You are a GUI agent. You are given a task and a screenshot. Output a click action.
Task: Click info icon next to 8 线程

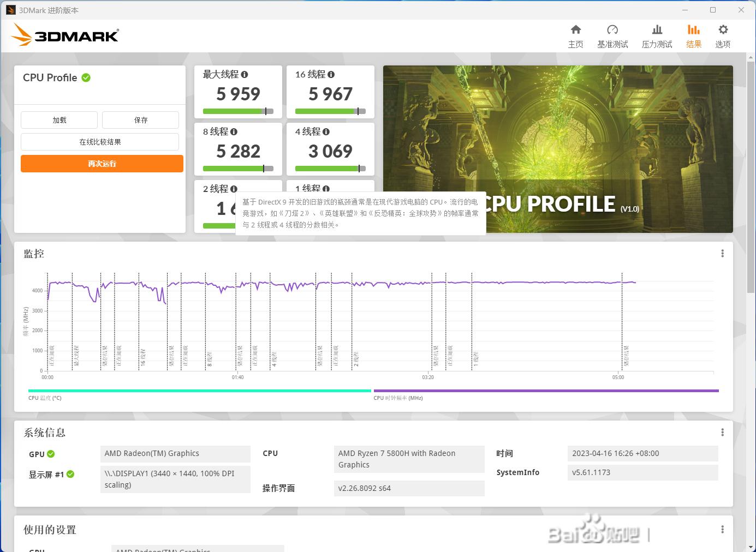coord(234,131)
